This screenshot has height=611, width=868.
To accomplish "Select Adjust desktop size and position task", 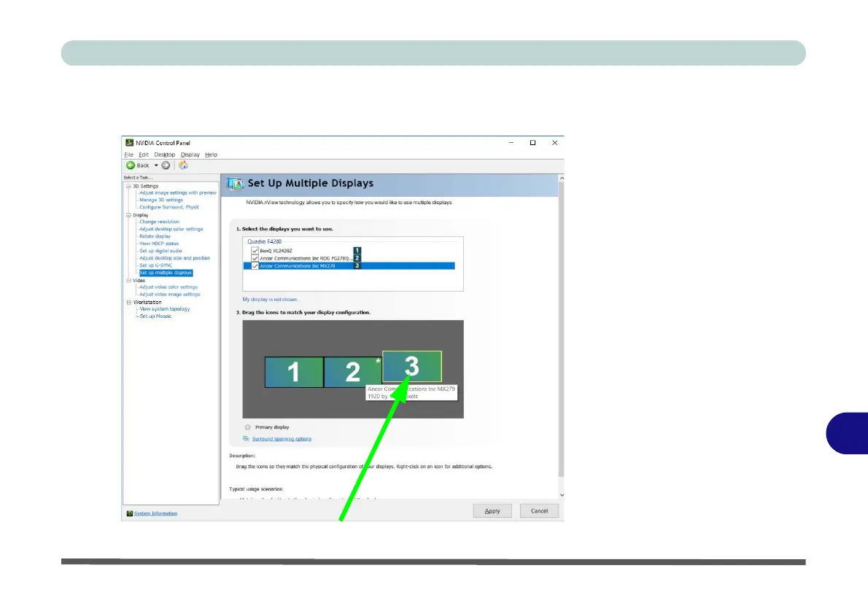I will [x=175, y=258].
